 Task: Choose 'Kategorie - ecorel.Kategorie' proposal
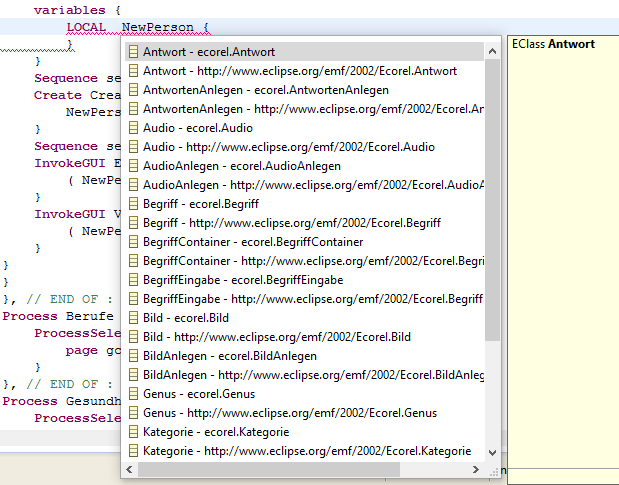coord(304,432)
